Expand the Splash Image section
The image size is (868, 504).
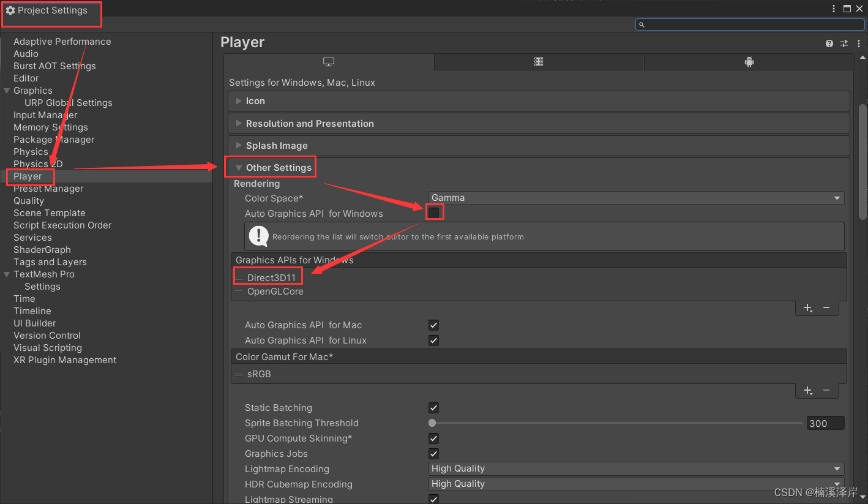[539, 146]
